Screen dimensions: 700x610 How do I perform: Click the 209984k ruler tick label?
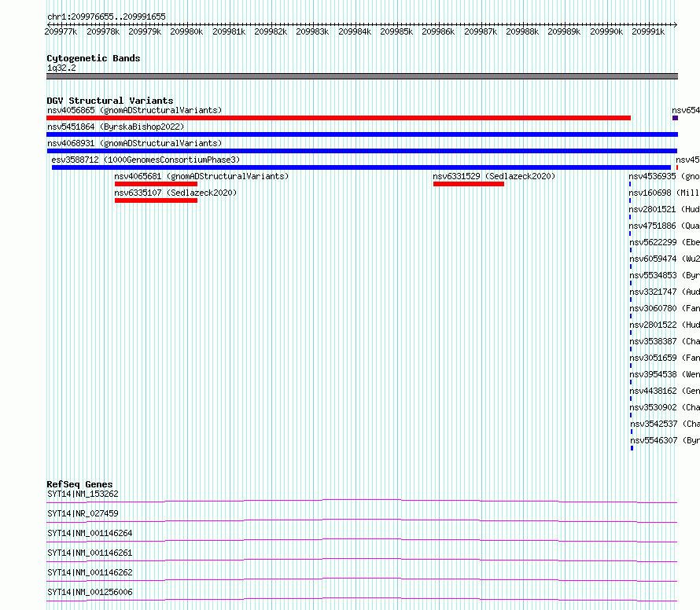coord(355,31)
